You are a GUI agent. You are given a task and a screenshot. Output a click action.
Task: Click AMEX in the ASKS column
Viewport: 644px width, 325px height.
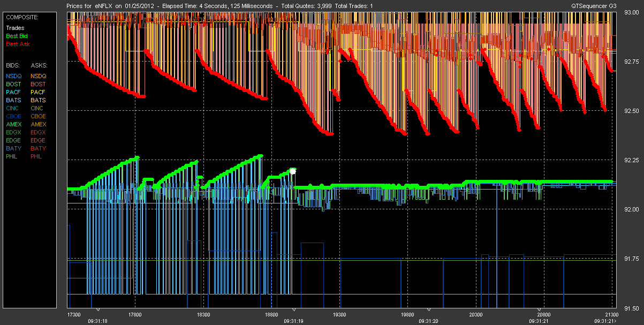click(x=39, y=124)
